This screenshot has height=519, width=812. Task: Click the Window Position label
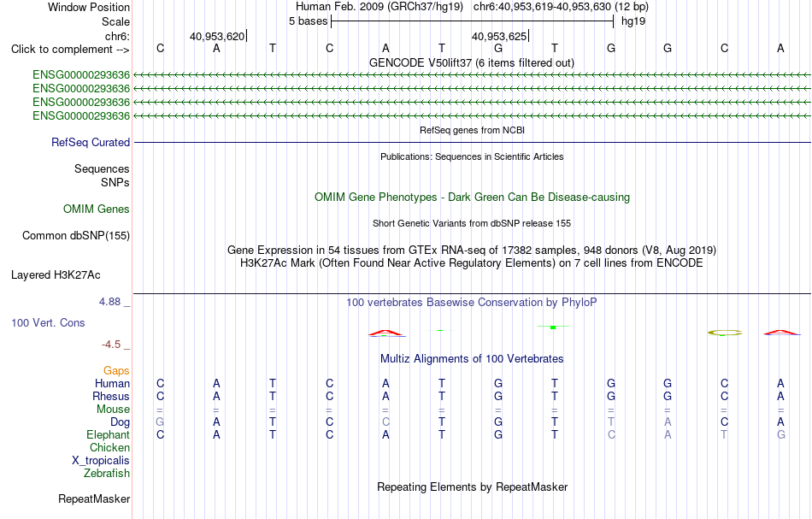coord(89,7)
